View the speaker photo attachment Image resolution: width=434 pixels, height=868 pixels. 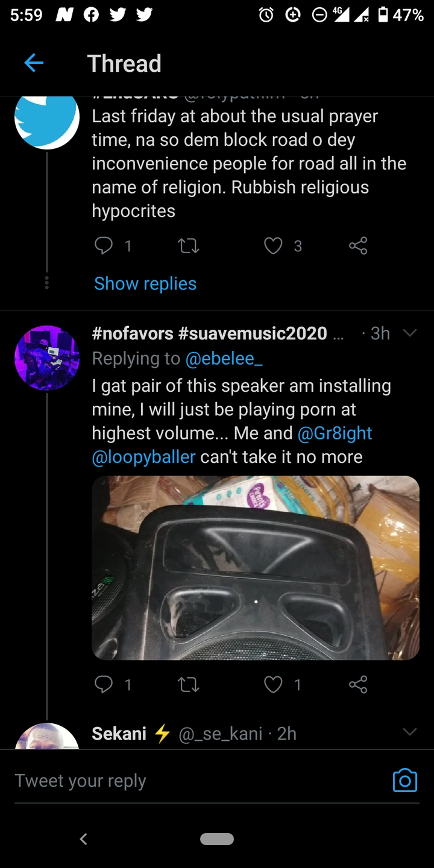(255, 568)
